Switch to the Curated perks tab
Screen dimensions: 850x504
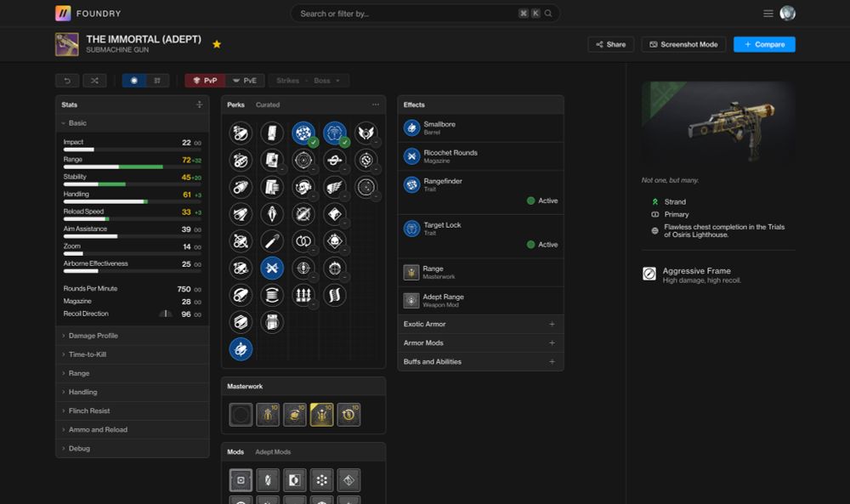tap(268, 105)
